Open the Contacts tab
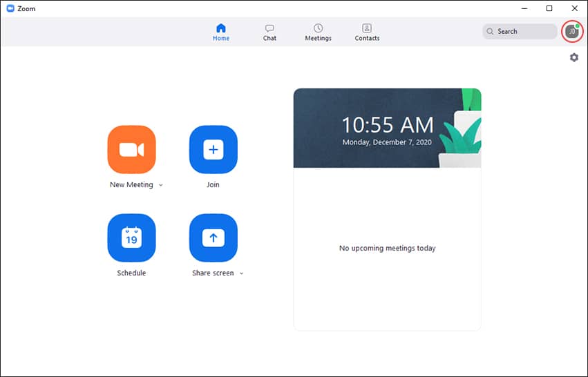Viewport: 588px width, 377px height. point(367,32)
